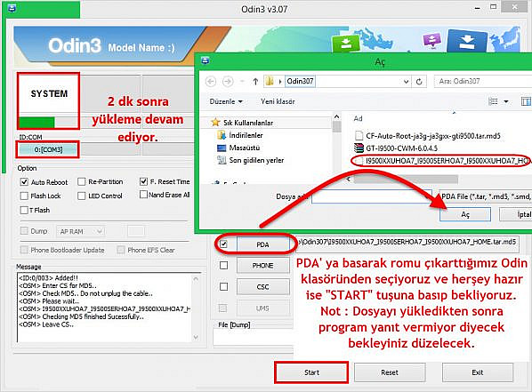Screen dimensions: 532x392
Task: Change the file view layout icon
Action: click(493, 101)
